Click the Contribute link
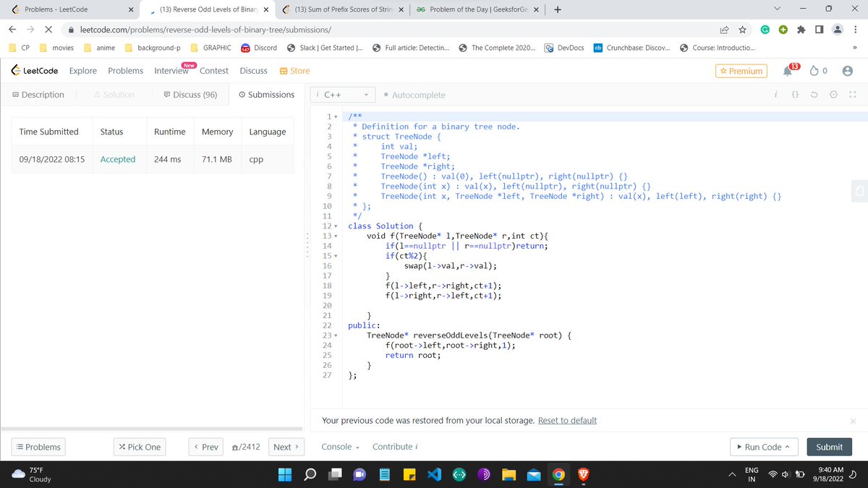This screenshot has width=868, height=488. [x=395, y=447]
